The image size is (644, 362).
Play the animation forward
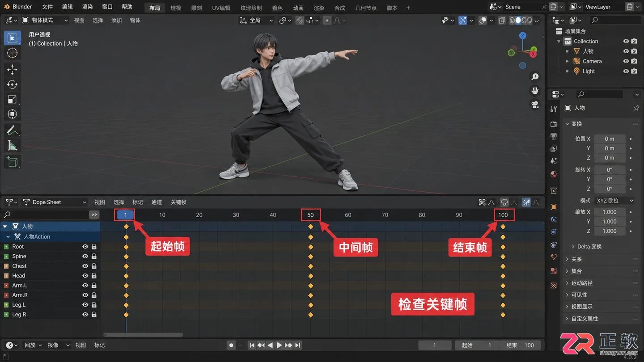click(280, 345)
